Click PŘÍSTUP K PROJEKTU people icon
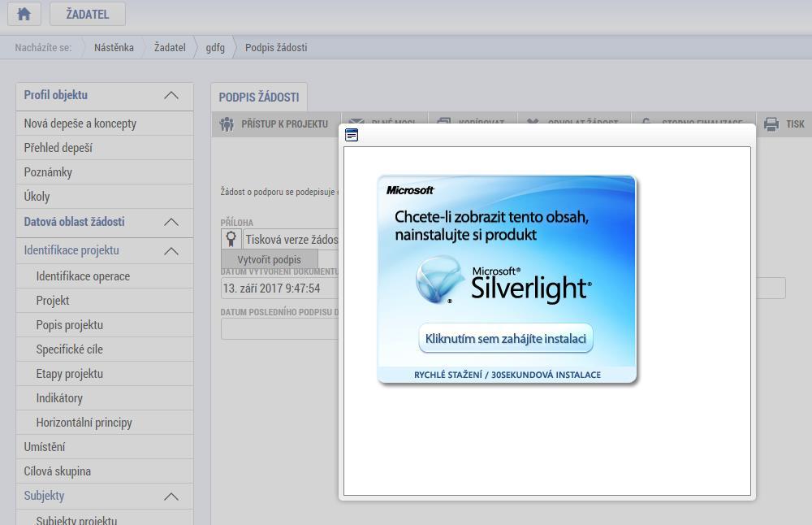The height and width of the screenshot is (525, 812). pos(227,124)
